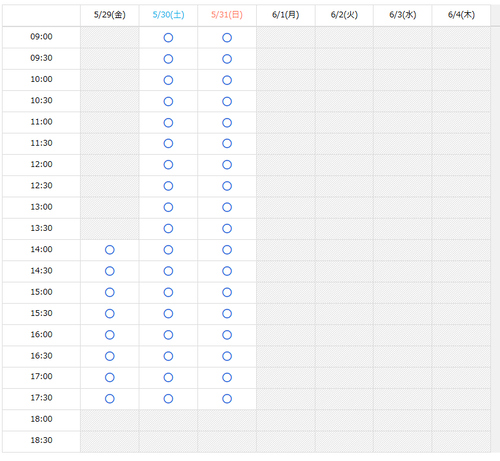
Task: Reserve the 17:30 slot on 5/31(日)
Action: tap(227, 399)
